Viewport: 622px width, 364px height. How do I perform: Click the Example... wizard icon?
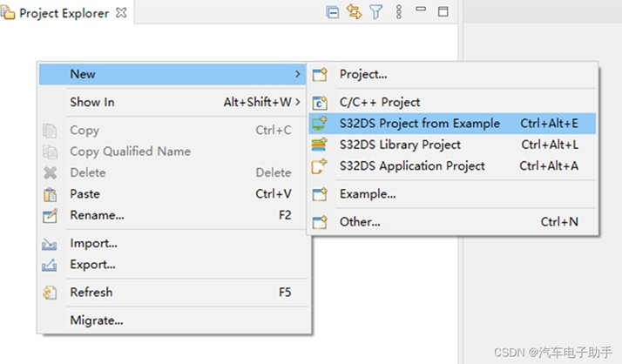(320, 194)
